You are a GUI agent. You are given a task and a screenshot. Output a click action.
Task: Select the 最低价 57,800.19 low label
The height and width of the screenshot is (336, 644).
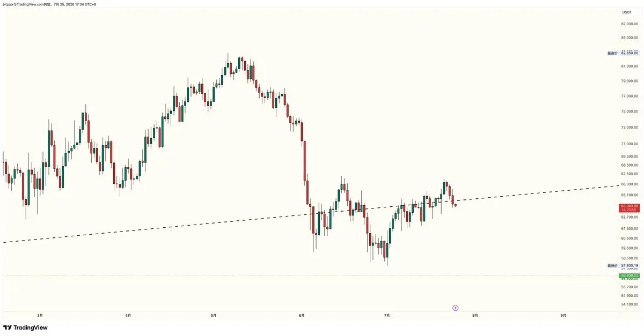click(x=623, y=265)
